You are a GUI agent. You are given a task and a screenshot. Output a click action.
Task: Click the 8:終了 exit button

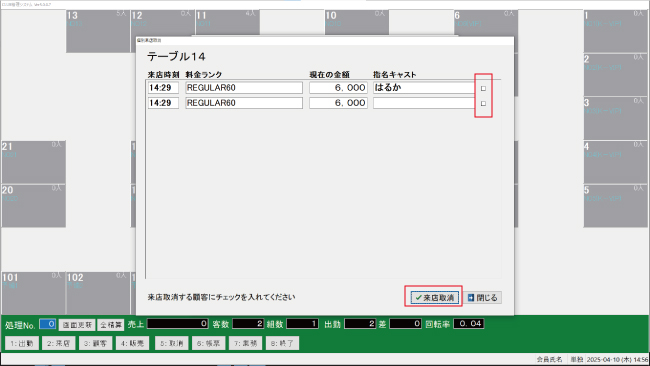coord(282,343)
